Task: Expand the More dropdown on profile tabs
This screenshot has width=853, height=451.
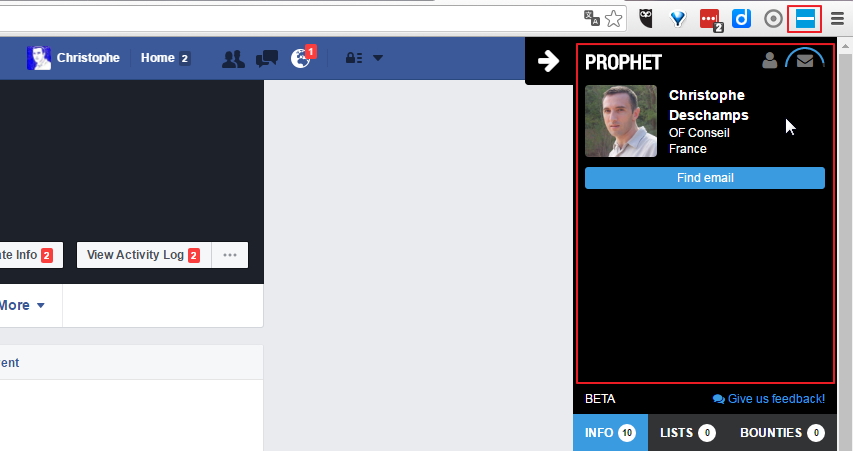Action: point(22,305)
